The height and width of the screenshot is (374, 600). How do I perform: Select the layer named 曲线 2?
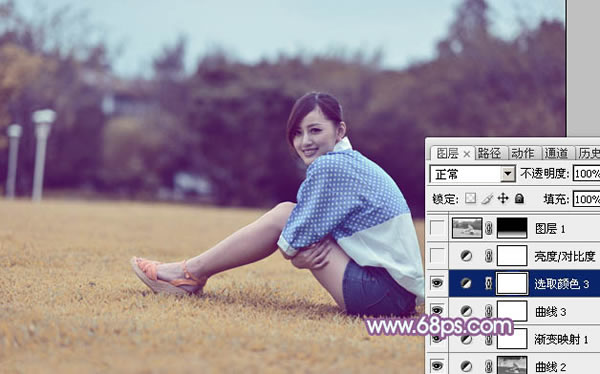click(x=551, y=367)
